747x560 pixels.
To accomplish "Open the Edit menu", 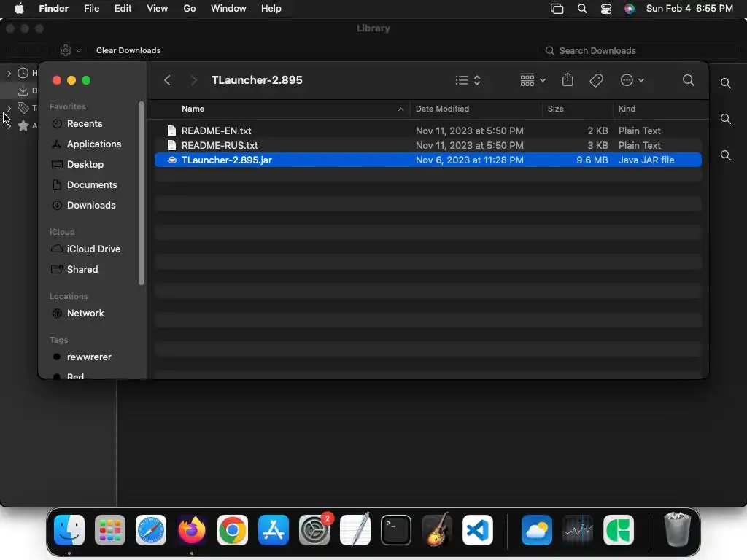I will click(x=123, y=9).
